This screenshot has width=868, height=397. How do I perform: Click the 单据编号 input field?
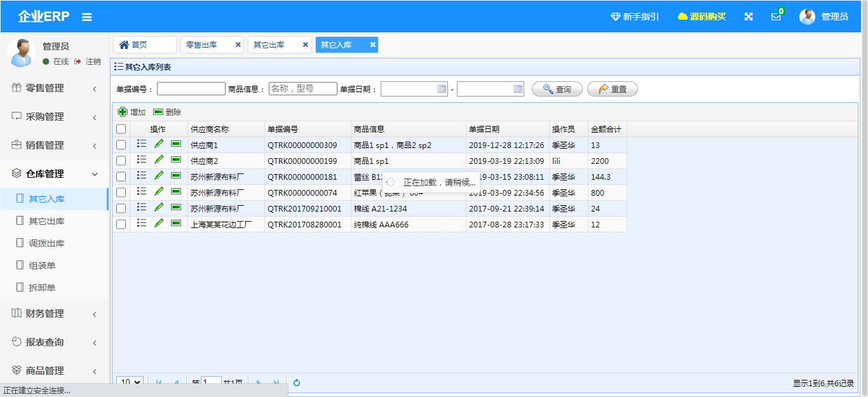[x=191, y=89]
